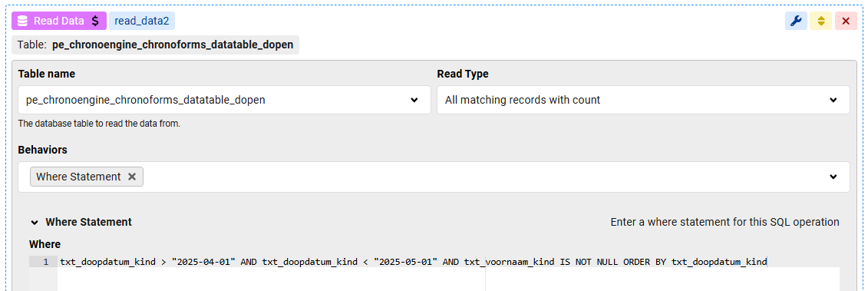This screenshot has height=291, width=868.
Task: Click the pink Read Data label
Action: coord(58,21)
